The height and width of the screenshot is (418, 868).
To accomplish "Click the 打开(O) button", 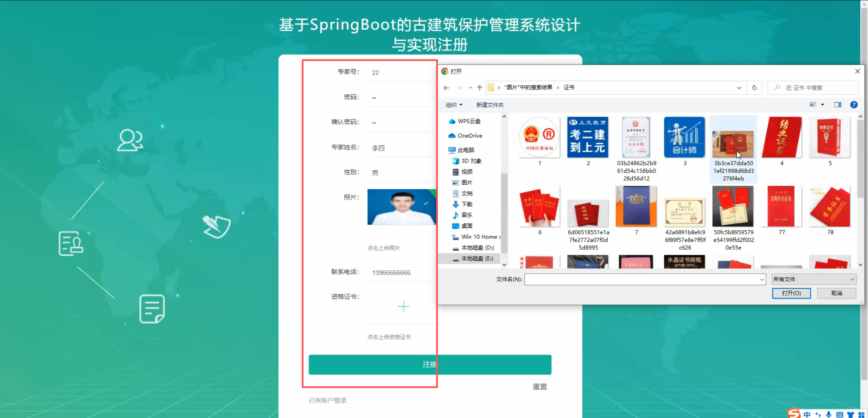I will [791, 293].
